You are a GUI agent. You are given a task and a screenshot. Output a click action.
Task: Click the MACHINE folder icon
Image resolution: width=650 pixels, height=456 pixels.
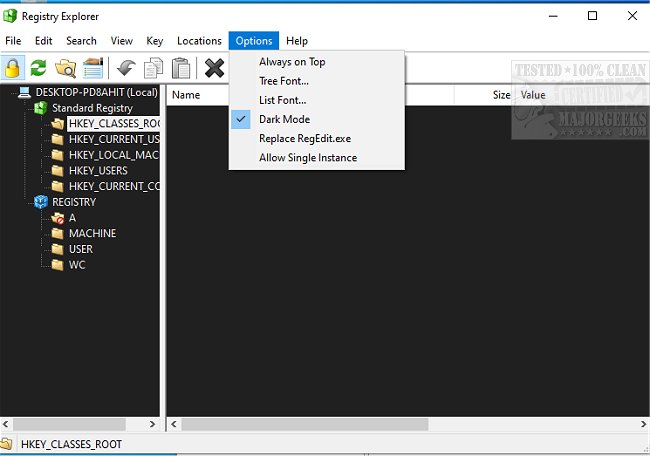point(57,233)
